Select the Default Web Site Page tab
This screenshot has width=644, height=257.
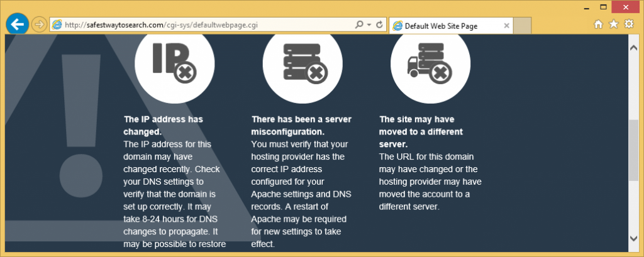[x=440, y=26]
